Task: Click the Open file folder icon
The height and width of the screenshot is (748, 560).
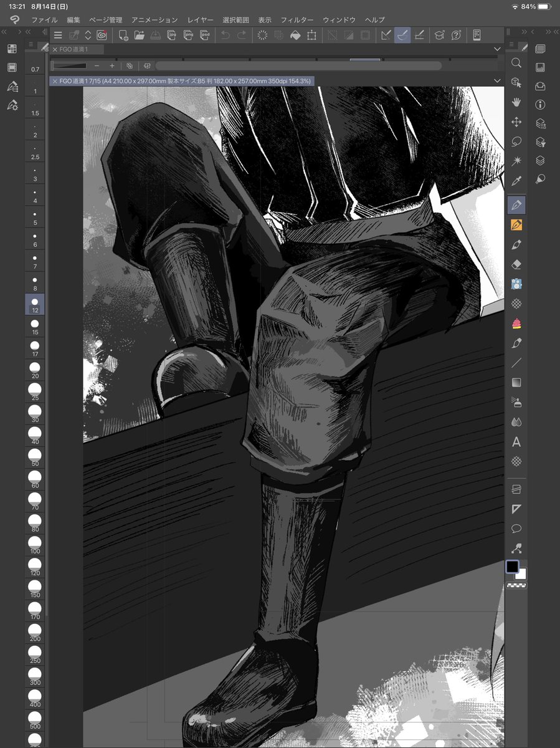Action: 140,36
